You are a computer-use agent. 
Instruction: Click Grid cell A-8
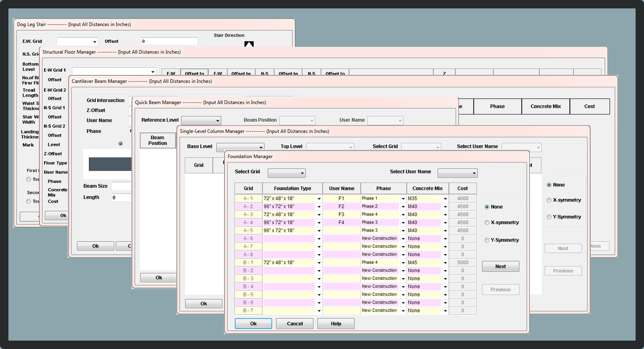248,255
